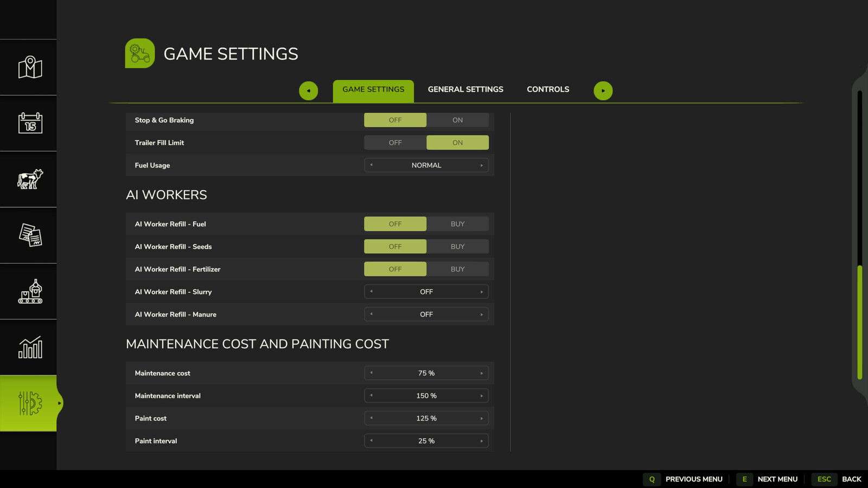Select the highlighted settings icon in sidebar
The image size is (868, 488).
point(28,403)
